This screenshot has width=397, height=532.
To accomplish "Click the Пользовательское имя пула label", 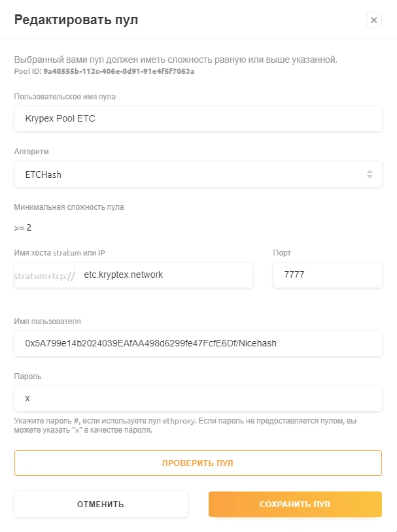I will (65, 97).
